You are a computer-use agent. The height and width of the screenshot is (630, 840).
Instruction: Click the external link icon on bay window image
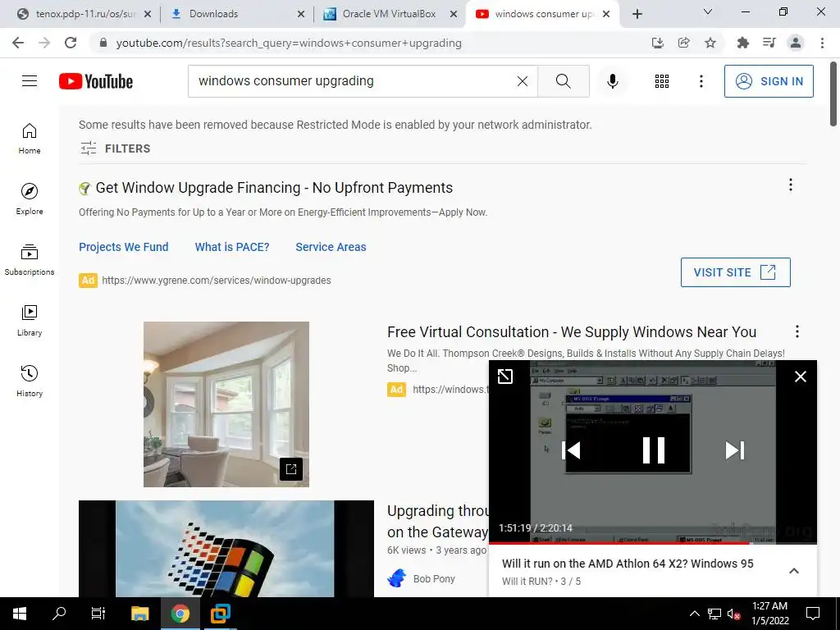[291, 469]
